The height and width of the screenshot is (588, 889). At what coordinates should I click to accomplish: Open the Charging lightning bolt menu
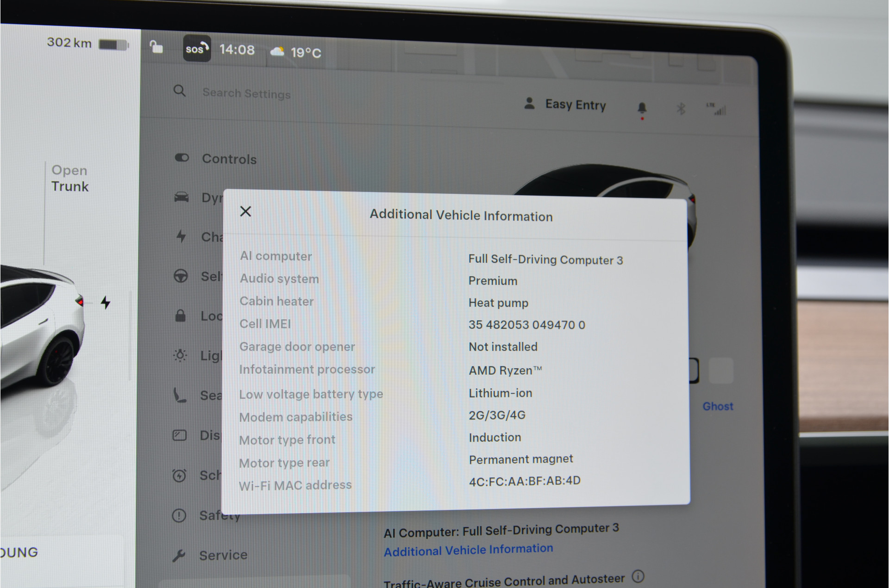(181, 236)
